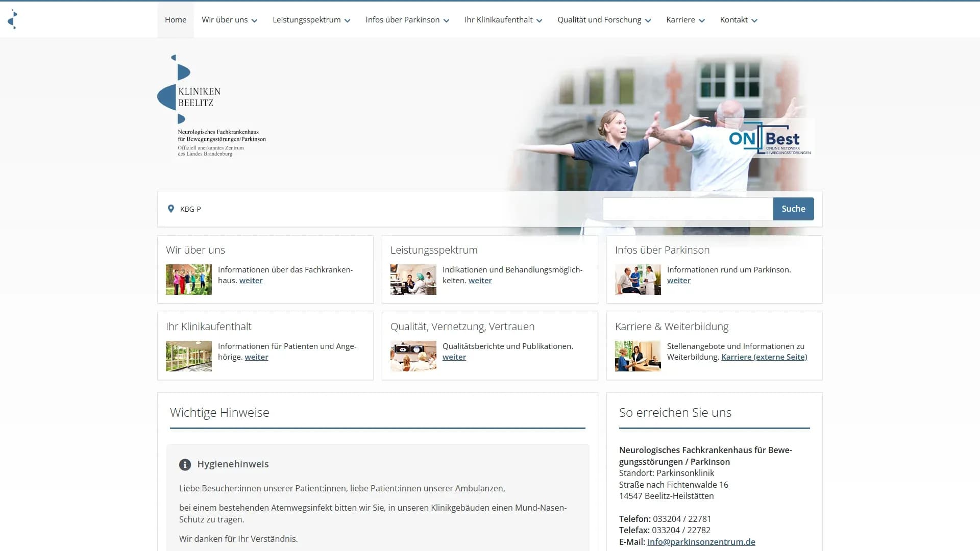Click the info icon beside Hygienehinweis
Screen dimensions: 980x551
[x=184, y=464]
